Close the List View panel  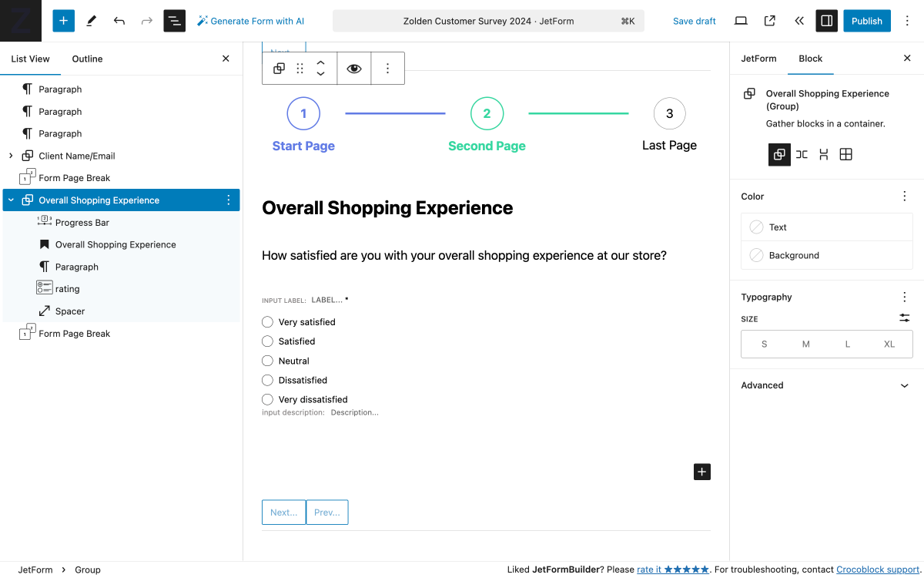pos(226,59)
